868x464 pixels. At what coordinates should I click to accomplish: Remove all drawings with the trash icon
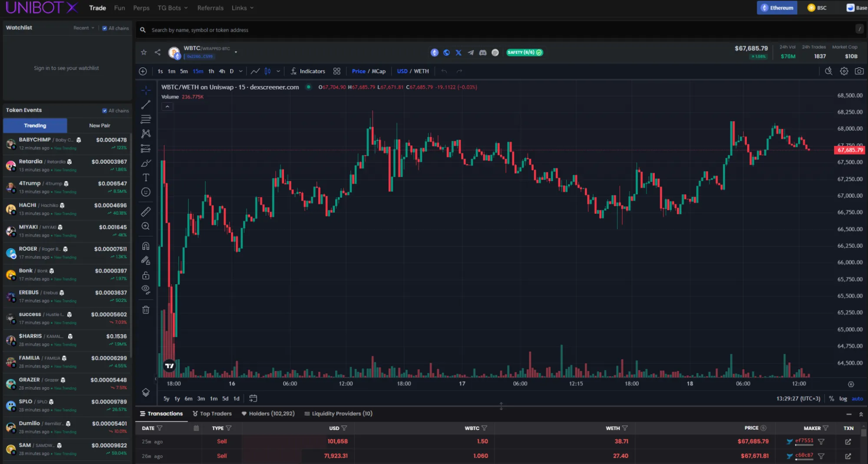145,309
